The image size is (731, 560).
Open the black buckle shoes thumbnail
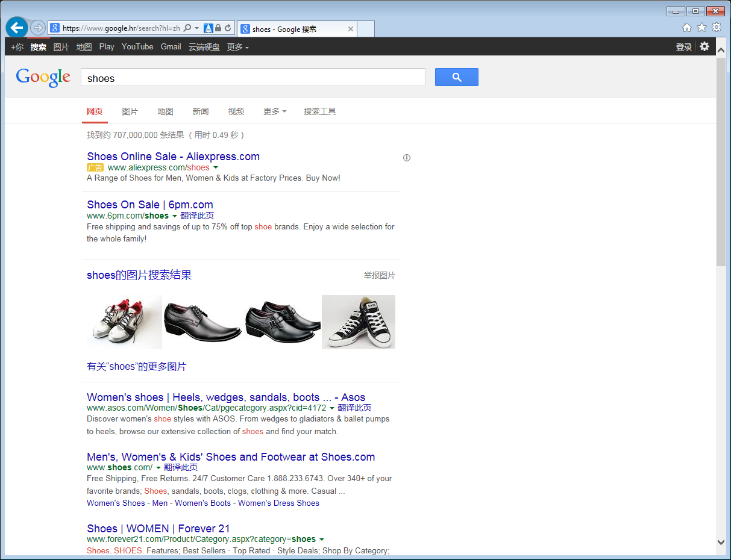(x=283, y=322)
